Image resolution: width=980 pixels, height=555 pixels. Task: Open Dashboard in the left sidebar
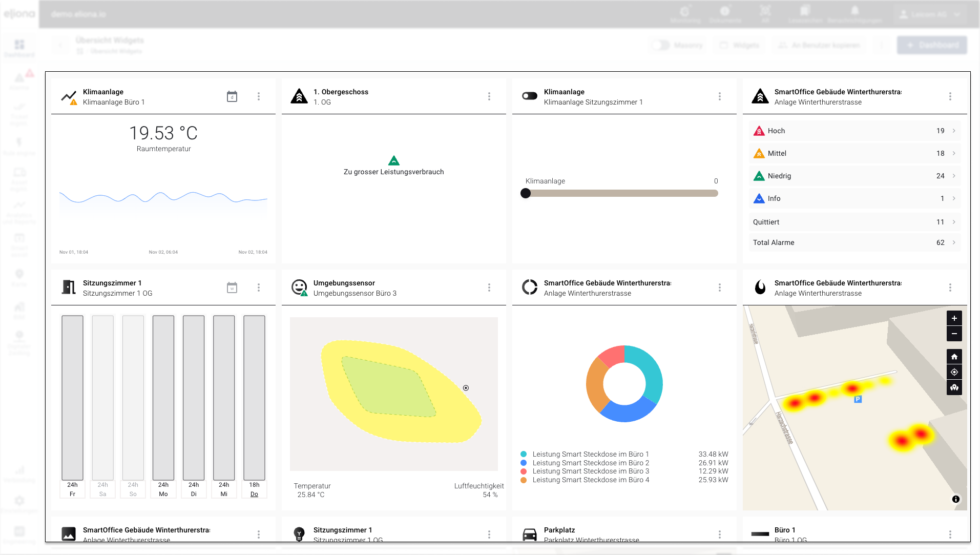coord(19,48)
